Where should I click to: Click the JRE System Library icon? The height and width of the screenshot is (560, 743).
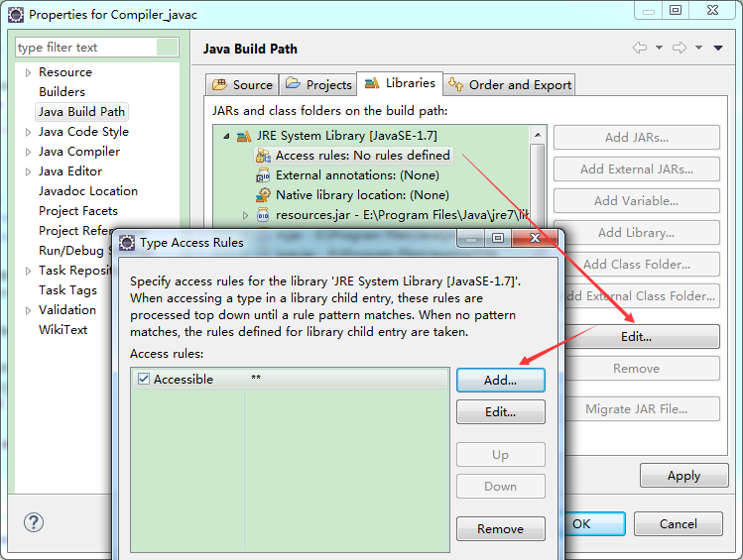tap(244, 137)
